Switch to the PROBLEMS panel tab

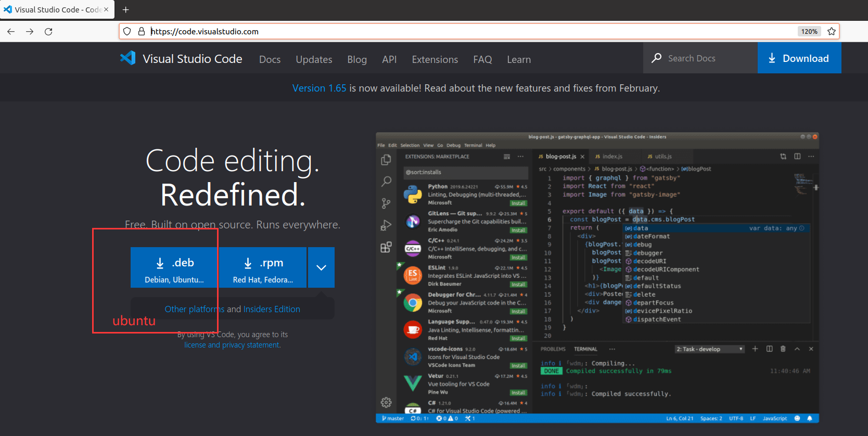pos(553,349)
